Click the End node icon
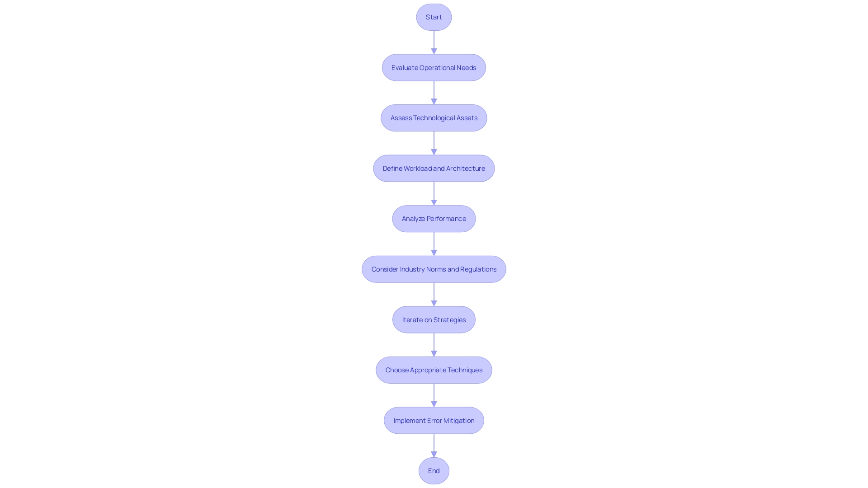Viewport: 868px width, 488px height. (x=434, y=470)
